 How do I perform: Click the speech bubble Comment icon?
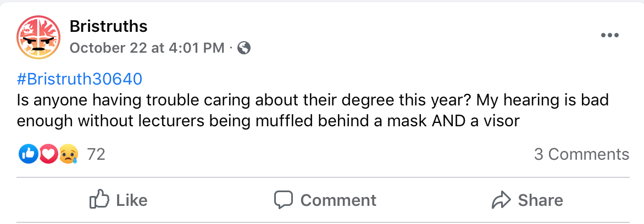click(284, 200)
